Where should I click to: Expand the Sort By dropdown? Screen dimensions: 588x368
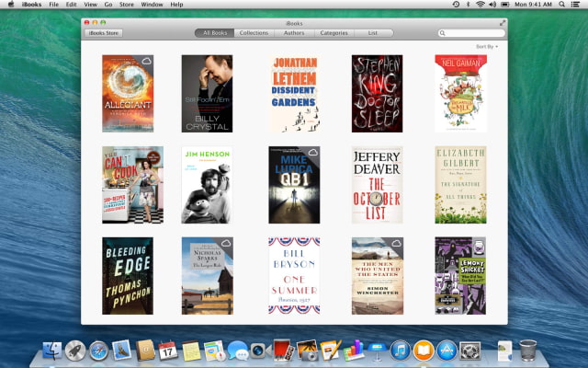(486, 46)
